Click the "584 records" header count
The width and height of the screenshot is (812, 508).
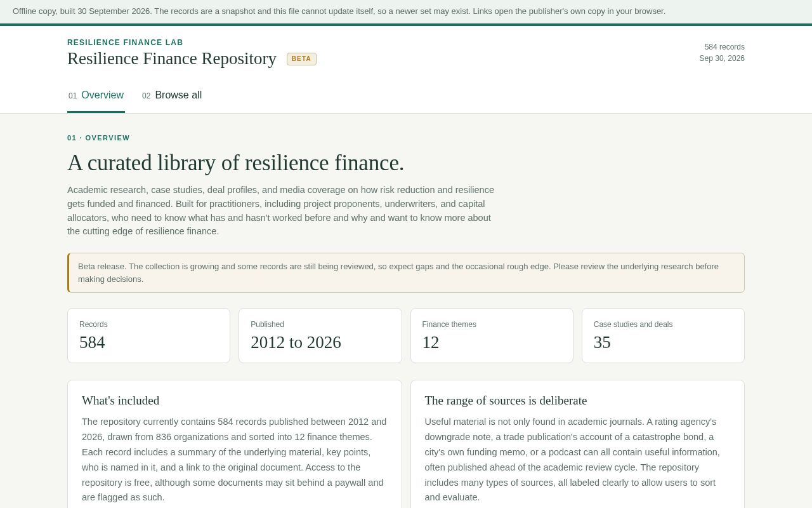coord(724,47)
